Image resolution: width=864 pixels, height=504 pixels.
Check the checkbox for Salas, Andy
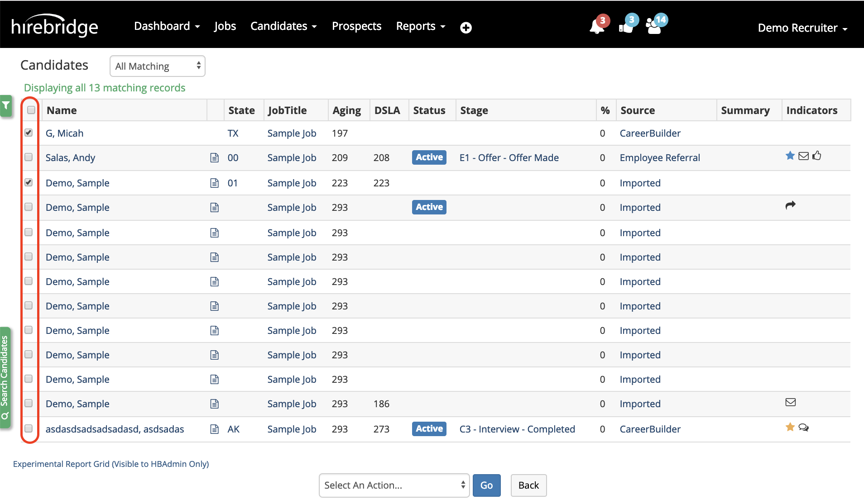click(29, 157)
